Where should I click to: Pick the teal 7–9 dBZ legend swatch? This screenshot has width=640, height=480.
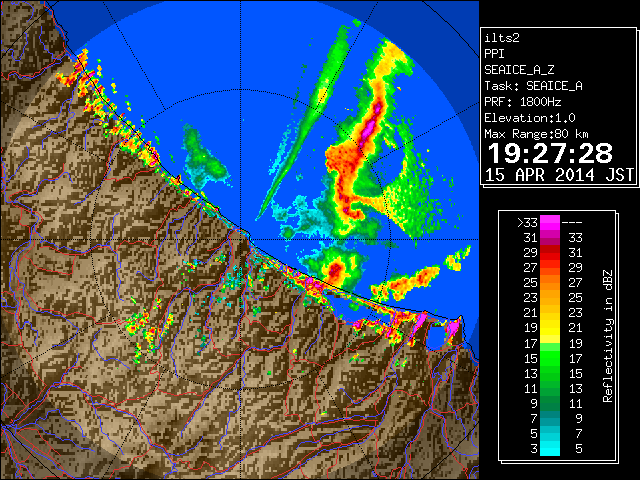550,418
